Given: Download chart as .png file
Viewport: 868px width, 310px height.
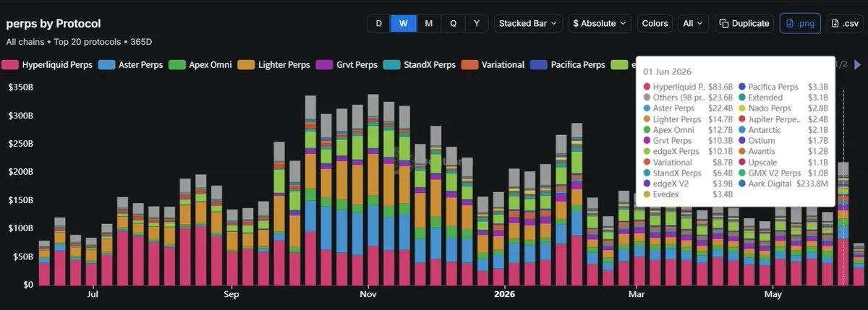Looking at the screenshot, I should 800,23.
